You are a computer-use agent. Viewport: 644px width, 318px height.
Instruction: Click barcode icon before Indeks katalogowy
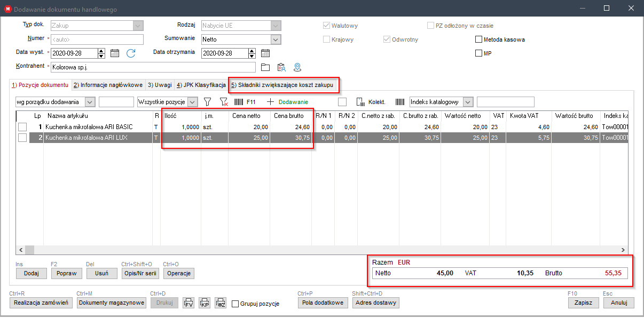click(x=400, y=102)
